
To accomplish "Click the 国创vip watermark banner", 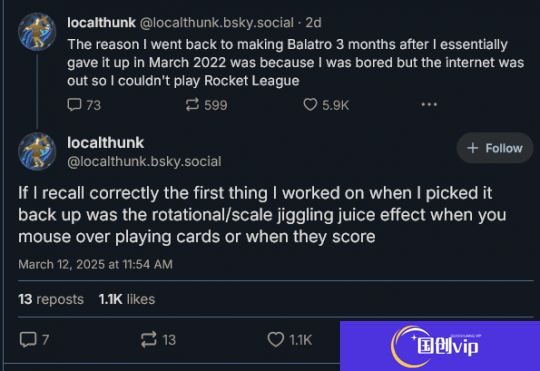I will (440, 346).
